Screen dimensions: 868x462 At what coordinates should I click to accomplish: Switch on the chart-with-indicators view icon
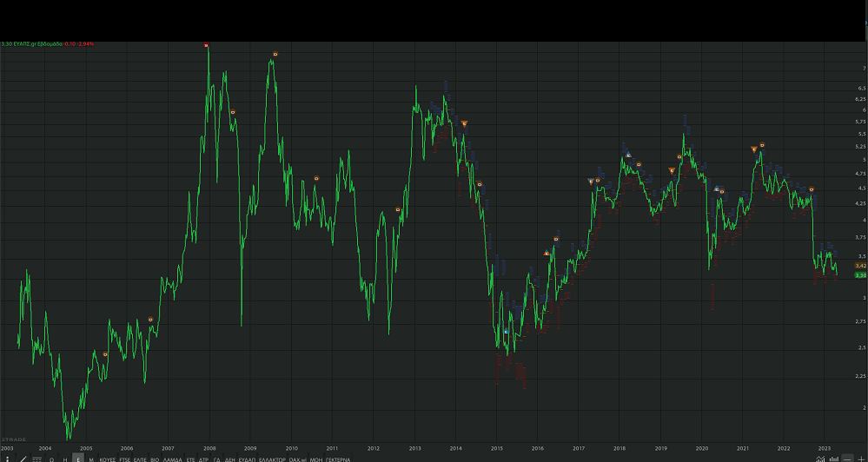[820, 459]
